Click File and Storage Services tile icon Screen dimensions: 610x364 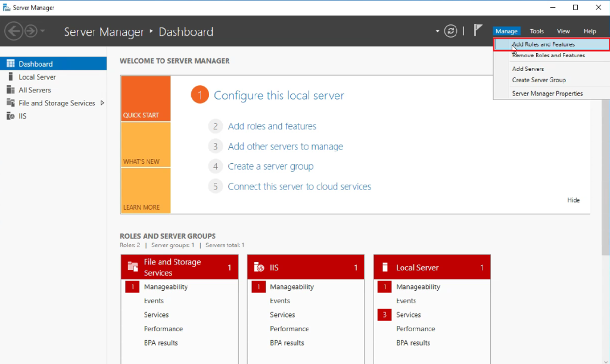pyautogui.click(x=133, y=267)
